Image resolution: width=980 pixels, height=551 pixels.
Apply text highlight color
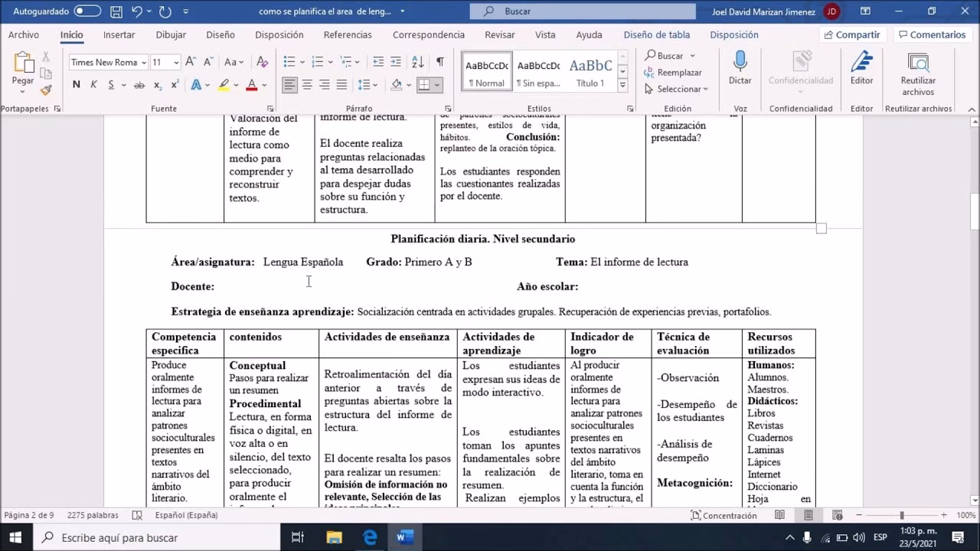[224, 84]
